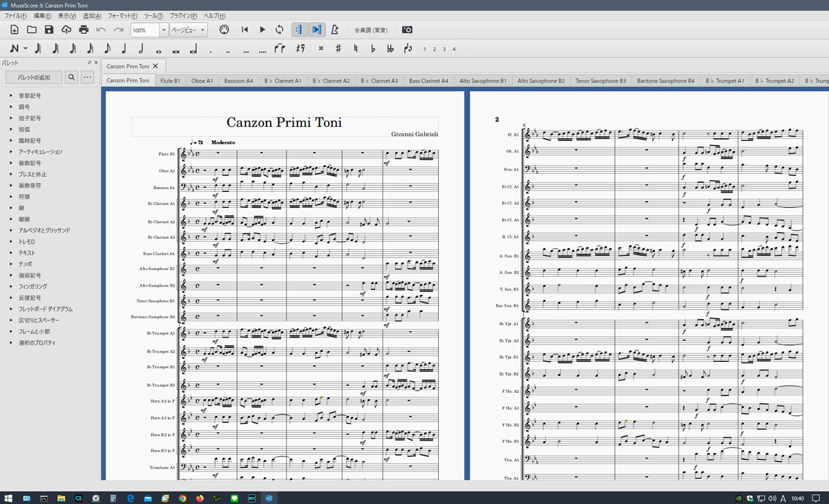Viewport: 829px width, 504px height.
Task: Select voice 2
Action: (434, 49)
